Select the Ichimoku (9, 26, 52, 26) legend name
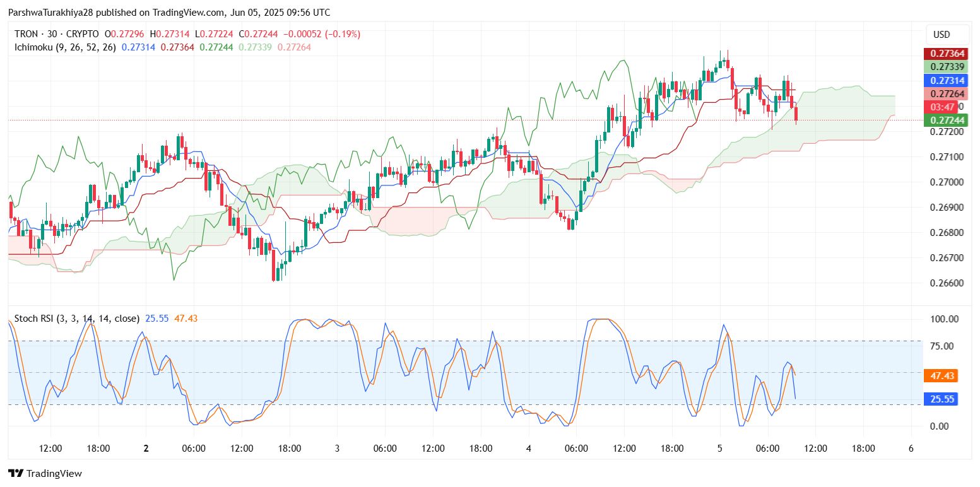Screen dimensions: 980x487 [65, 47]
